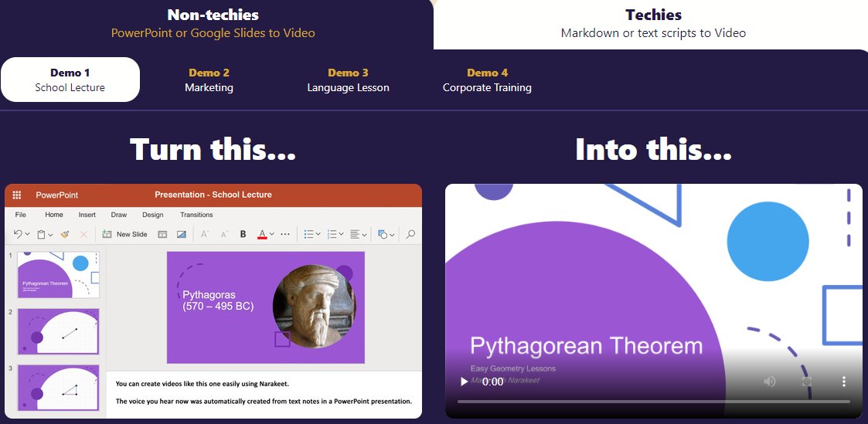Click the 0:00 video time display
Screen dimensions: 868x424
492,382
